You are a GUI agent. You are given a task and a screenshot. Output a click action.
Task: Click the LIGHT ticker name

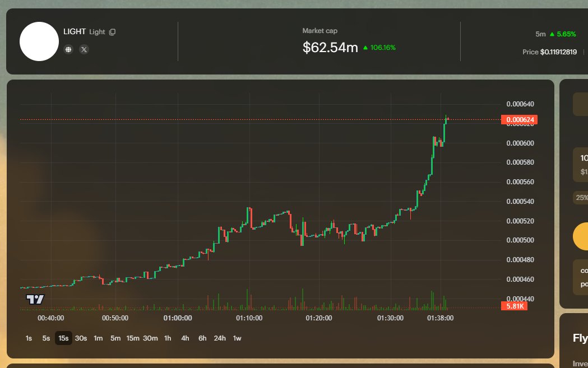74,31
